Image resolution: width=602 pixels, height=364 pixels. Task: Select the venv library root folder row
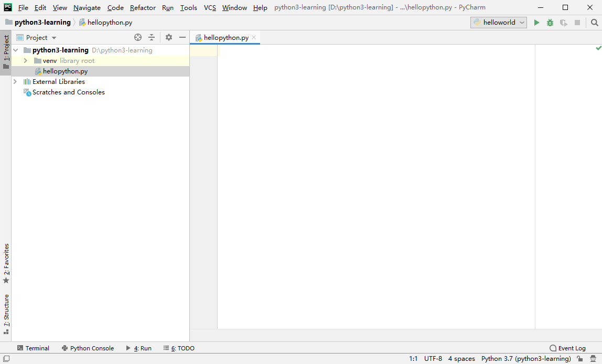pyautogui.click(x=100, y=61)
